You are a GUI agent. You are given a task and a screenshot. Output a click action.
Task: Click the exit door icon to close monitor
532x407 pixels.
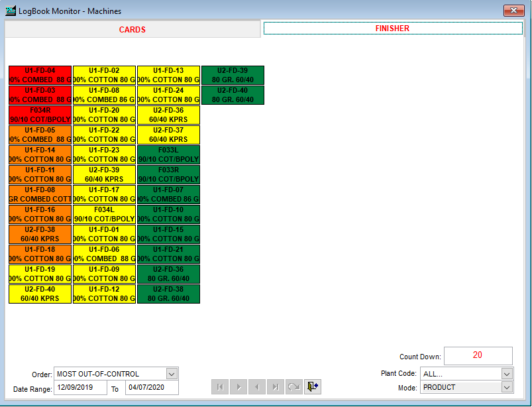(312, 386)
